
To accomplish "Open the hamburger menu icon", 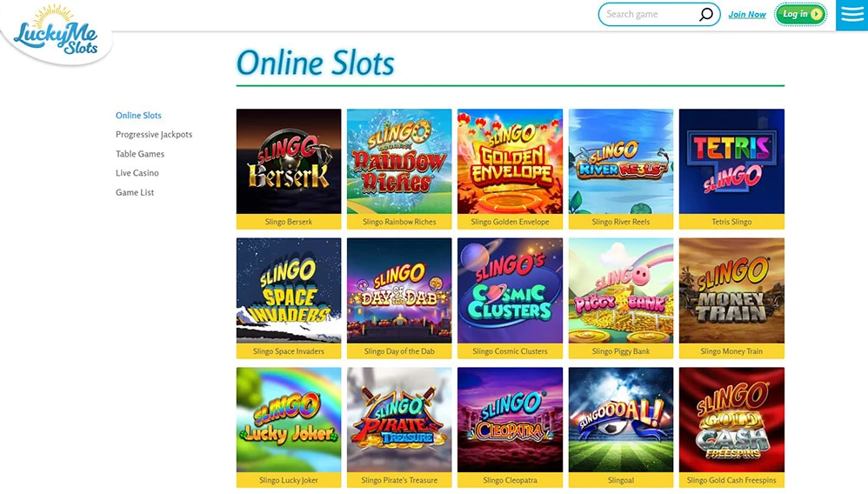I will pos(852,15).
